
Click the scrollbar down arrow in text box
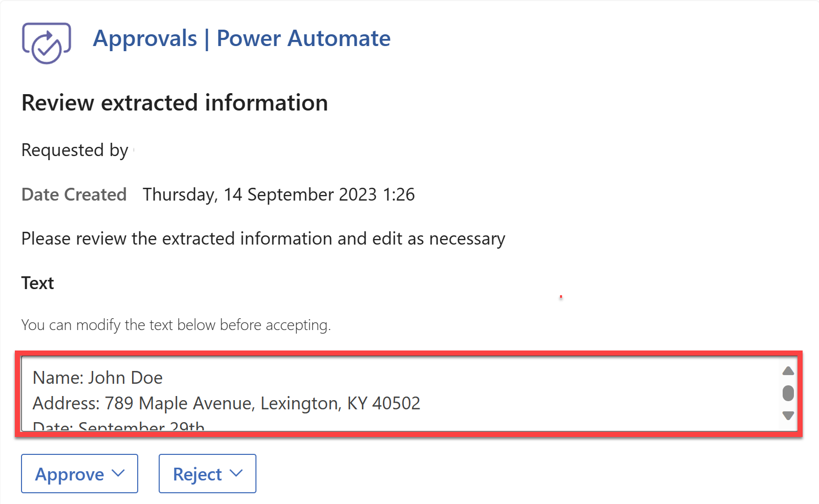(x=788, y=415)
